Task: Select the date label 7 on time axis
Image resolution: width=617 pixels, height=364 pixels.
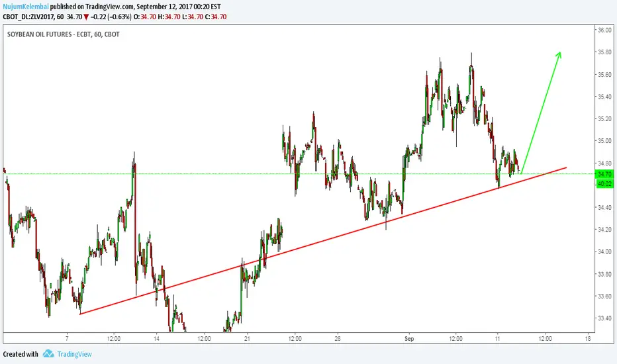Action: [x=67, y=338]
